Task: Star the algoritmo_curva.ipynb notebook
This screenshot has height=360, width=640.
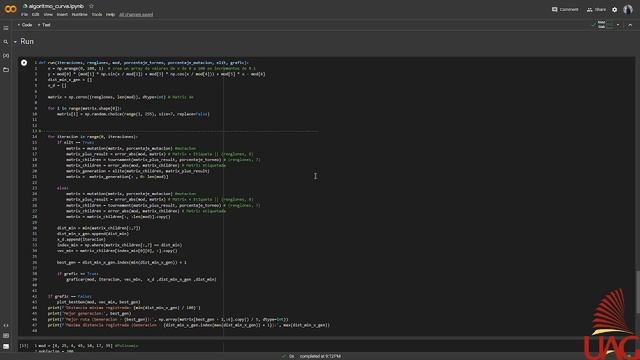Action: pos(91,6)
